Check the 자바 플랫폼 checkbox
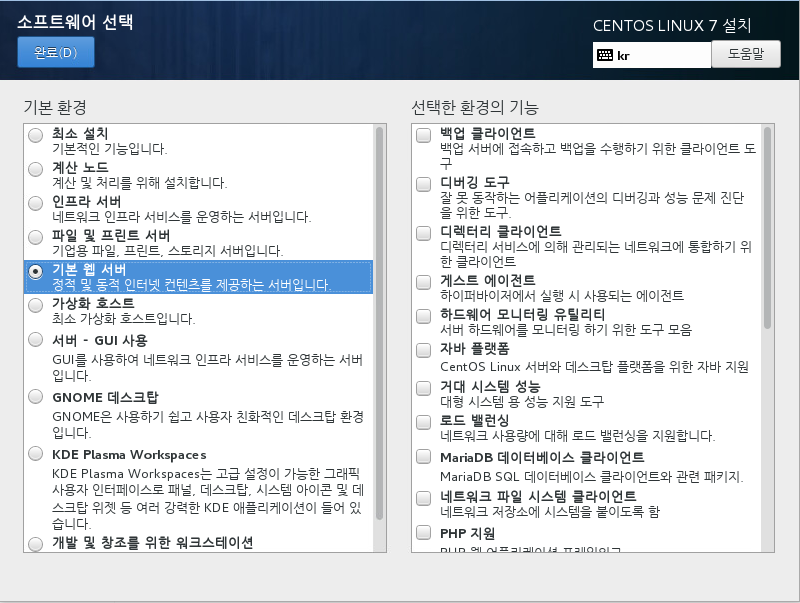Image resolution: width=800 pixels, height=603 pixels. click(423, 350)
